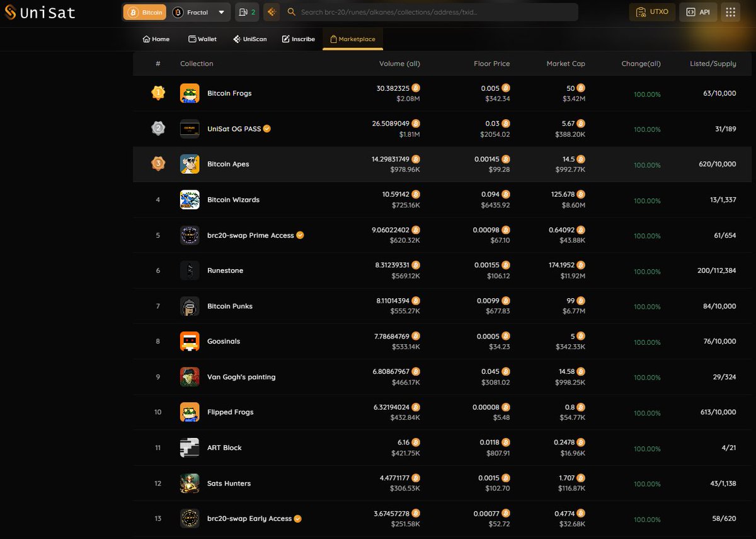Click the Change(all) column header
The height and width of the screenshot is (539, 756).
[641, 64]
